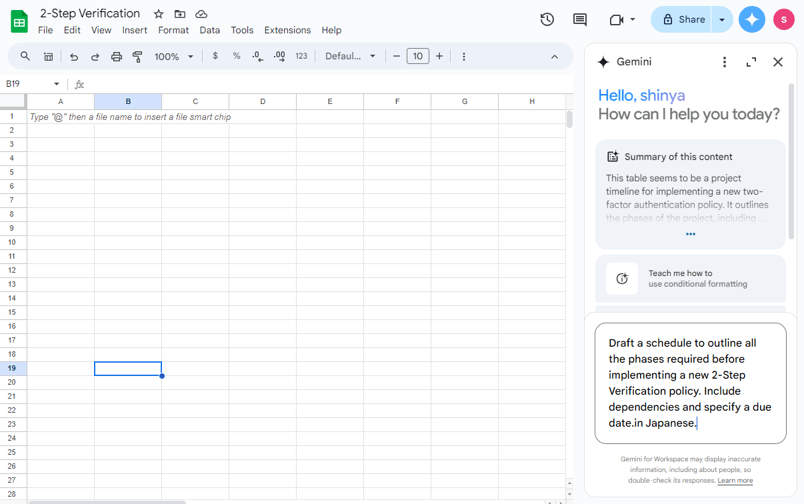Activate the paint format tool
The width and height of the screenshot is (804, 504).
tap(137, 56)
